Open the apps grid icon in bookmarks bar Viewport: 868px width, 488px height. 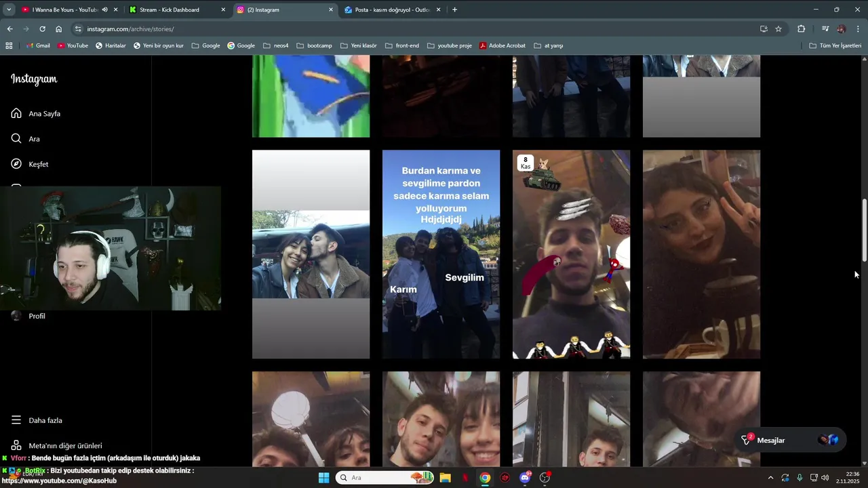tap(9, 45)
